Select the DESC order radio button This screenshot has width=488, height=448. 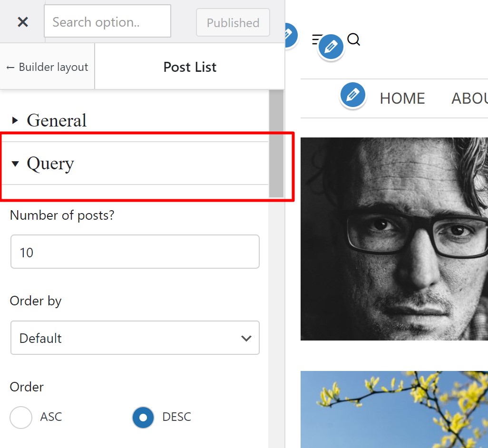(143, 417)
